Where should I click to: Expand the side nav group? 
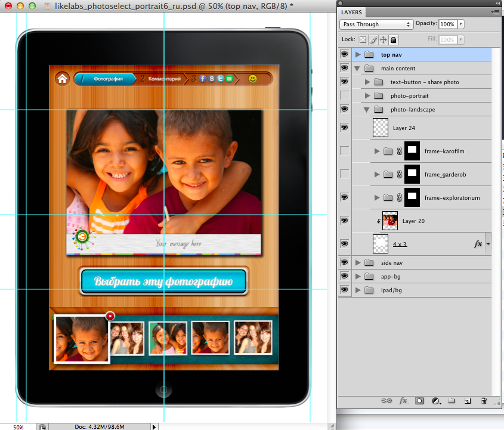click(358, 262)
